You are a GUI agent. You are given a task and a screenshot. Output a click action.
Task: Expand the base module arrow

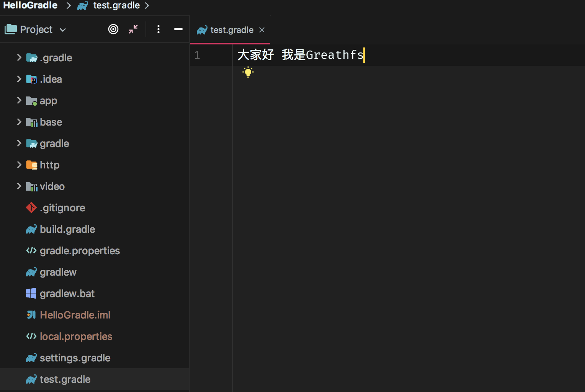(x=19, y=122)
